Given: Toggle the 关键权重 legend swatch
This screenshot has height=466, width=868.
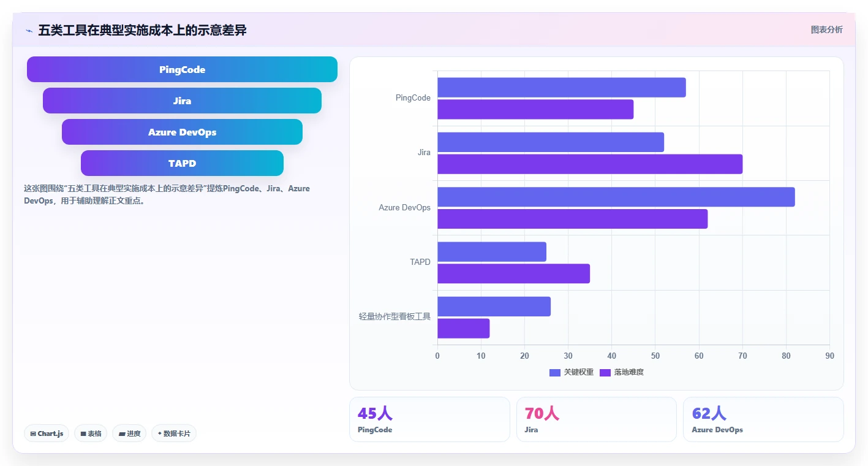Looking at the screenshot, I should [x=555, y=372].
